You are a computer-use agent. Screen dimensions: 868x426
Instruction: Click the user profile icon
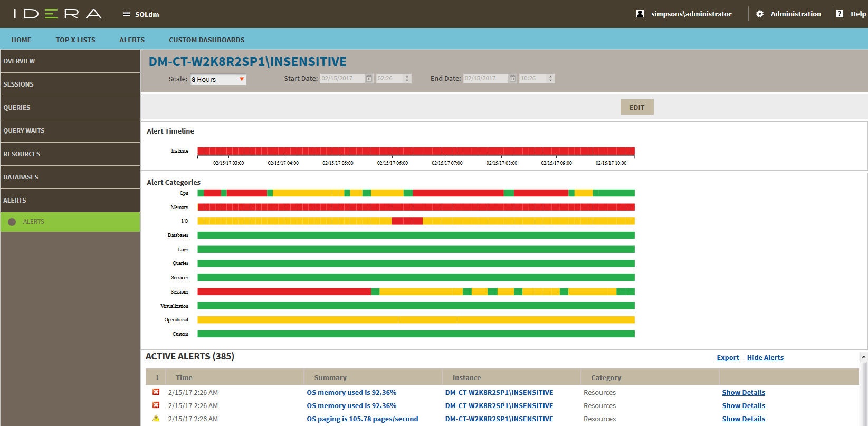(x=640, y=14)
